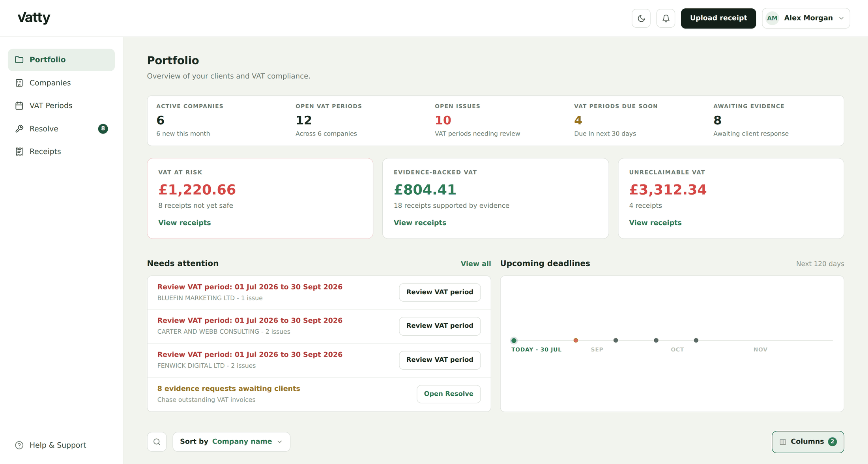Go to the Portfolio section

tap(62, 60)
